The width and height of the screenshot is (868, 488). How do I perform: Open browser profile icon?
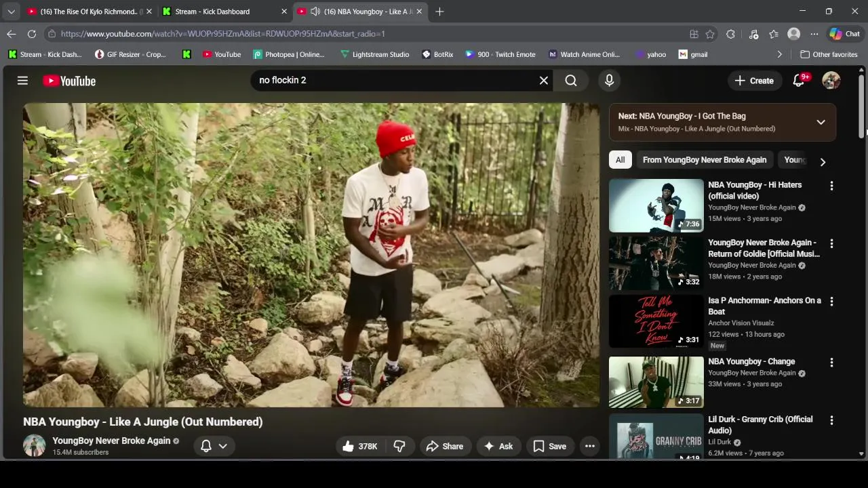coord(793,34)
